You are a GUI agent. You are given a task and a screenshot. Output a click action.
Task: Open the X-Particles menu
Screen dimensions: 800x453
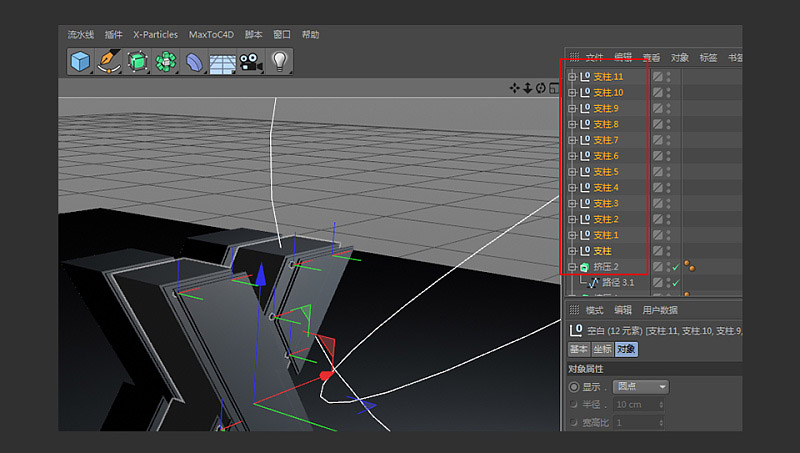pyautogui.click(x=155, y=34)
